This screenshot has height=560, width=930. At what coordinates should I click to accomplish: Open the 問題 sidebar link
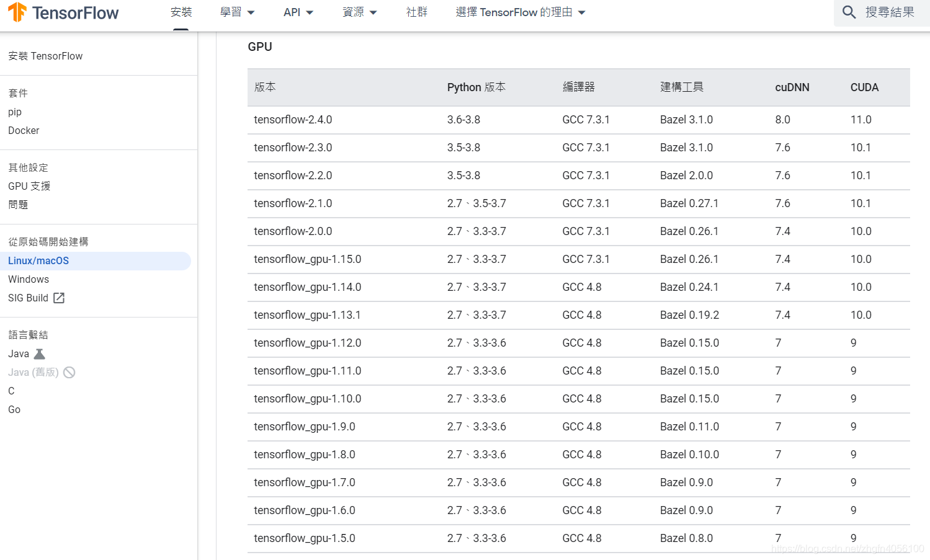click(x=18, y=205)
